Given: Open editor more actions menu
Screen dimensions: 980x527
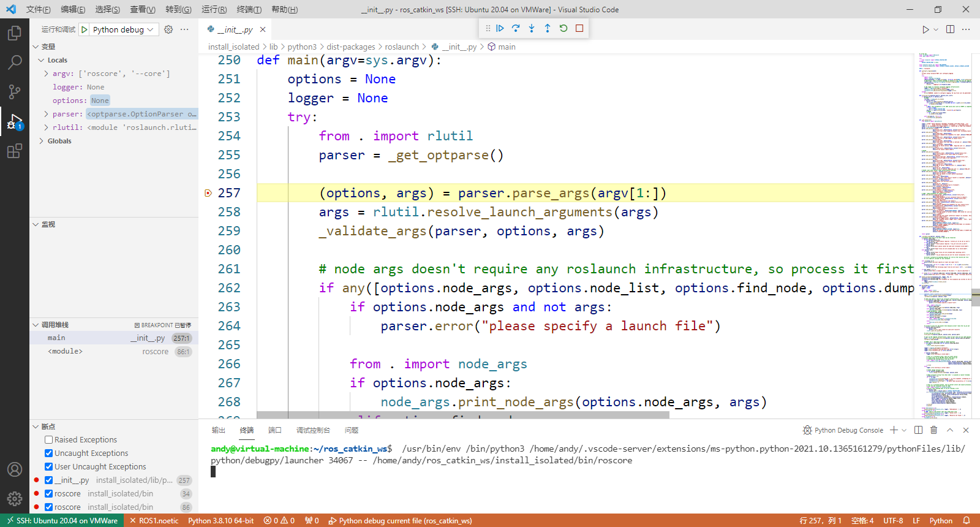Looking at the screenshot, I should 966,29.
